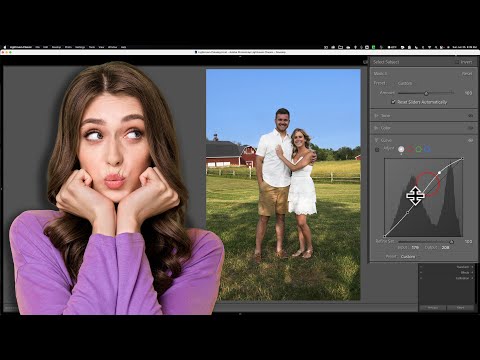The width and height of the screenshot is (480, 360).
Task: Open the Settings menu
Action: [80, 47]
